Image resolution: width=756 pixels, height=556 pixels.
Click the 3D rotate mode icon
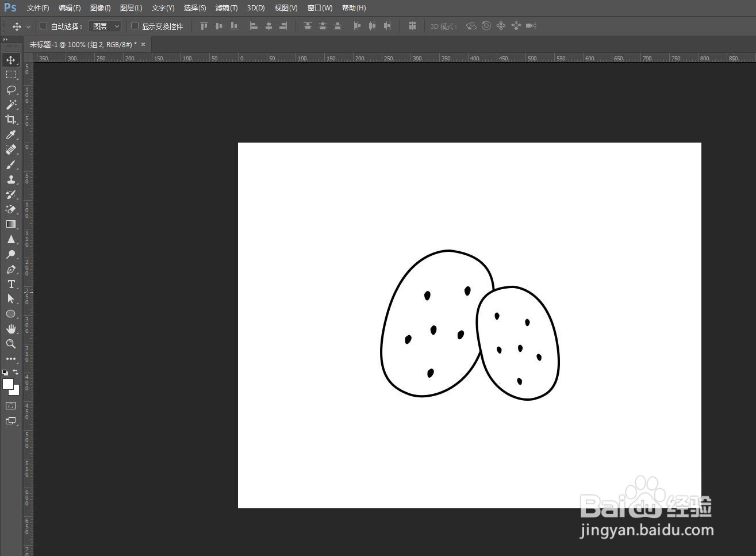click(x=471, y=26)
